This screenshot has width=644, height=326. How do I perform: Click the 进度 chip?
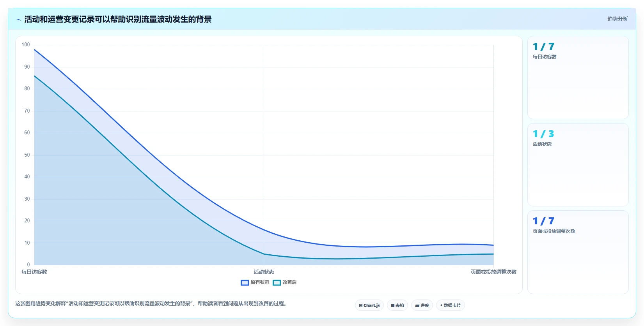(x=422, y=305)
